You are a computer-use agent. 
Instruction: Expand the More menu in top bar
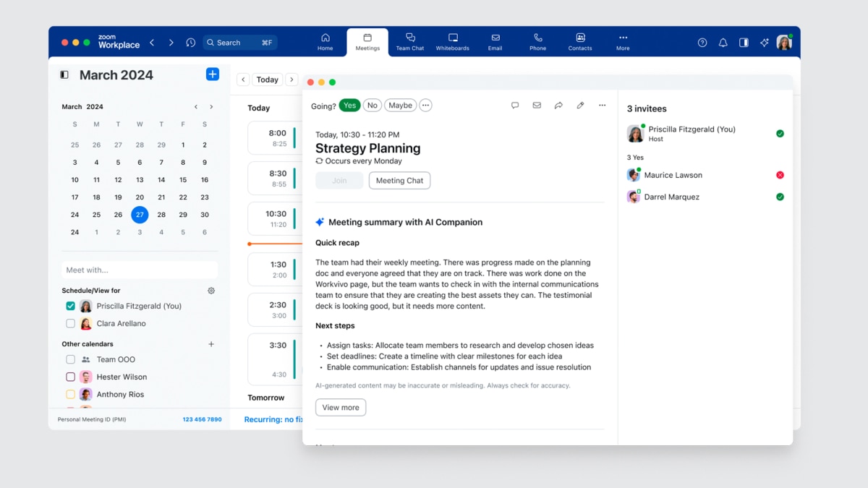(x=623, y=42)
